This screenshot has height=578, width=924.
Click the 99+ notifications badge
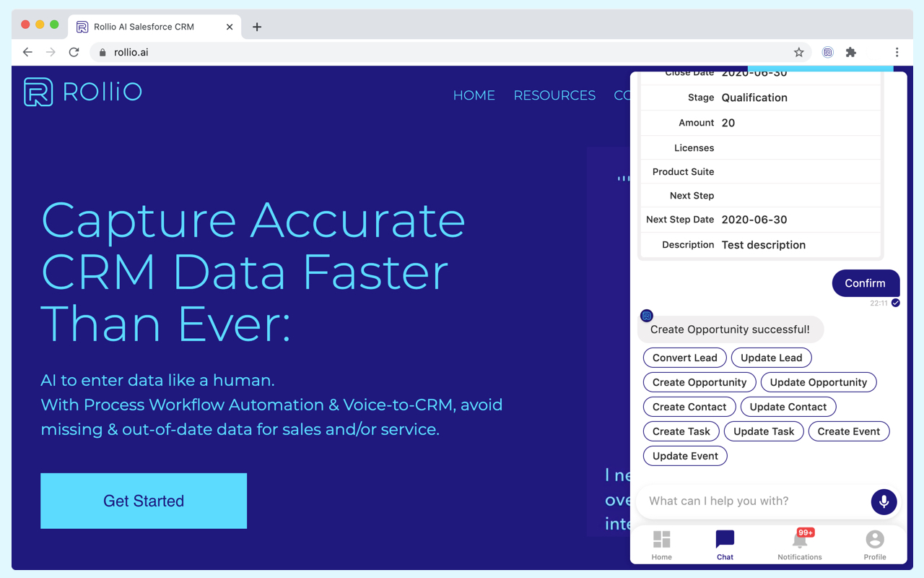pyautogui.click(x=806, y=532)
